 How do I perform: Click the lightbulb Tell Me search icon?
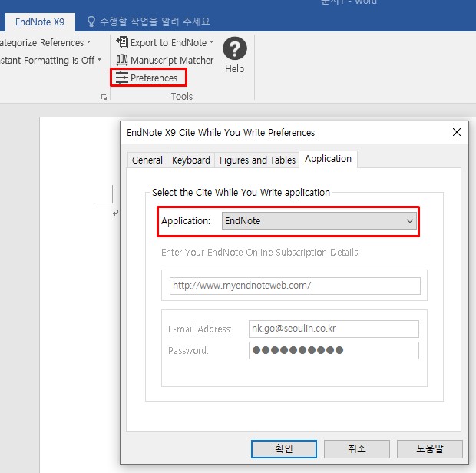coord(91,21)
